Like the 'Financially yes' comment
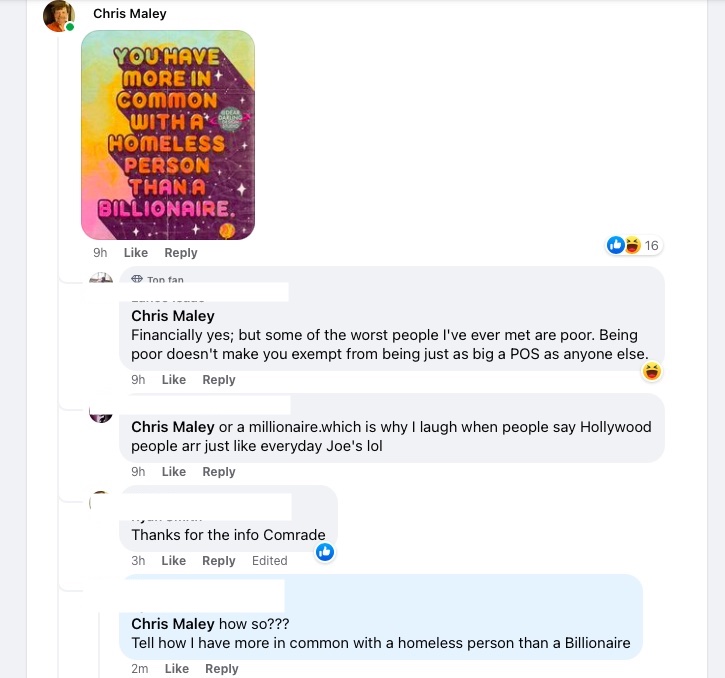 (174, 380)
